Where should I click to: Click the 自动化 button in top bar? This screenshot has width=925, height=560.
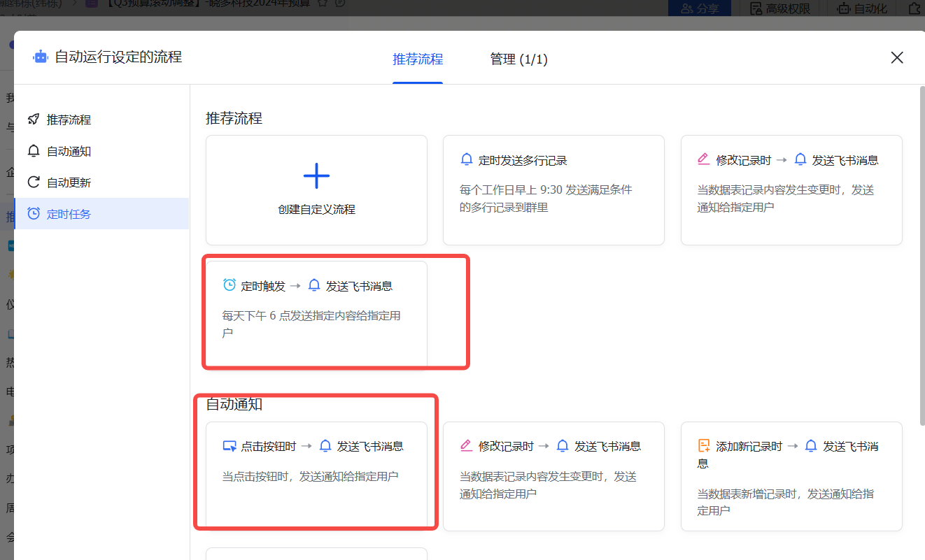pyautogui.click(x=862, y=8)
